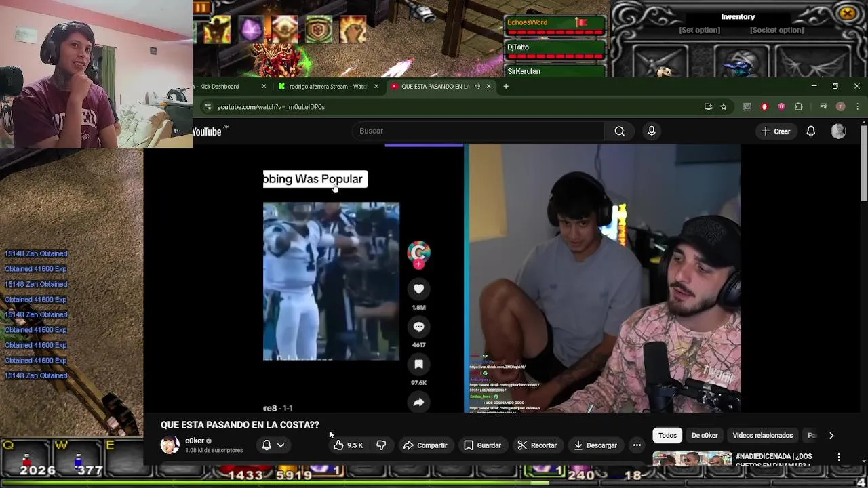Close the QUE ESTA PASANDO YouTube tab
The height and width of the screenshot is (488, 868).
[488, 87]
